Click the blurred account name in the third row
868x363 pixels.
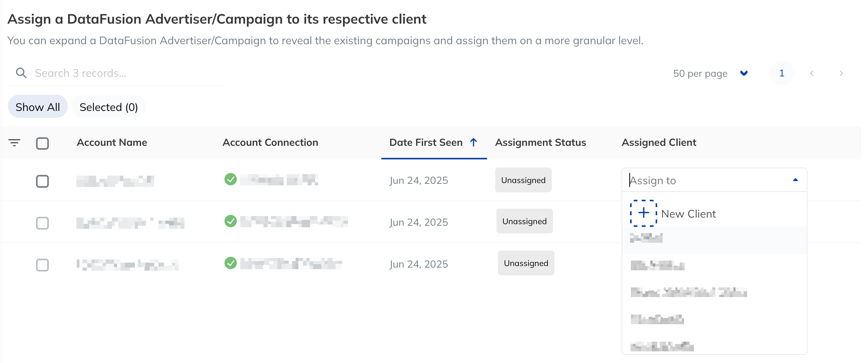tap(127, 265)
